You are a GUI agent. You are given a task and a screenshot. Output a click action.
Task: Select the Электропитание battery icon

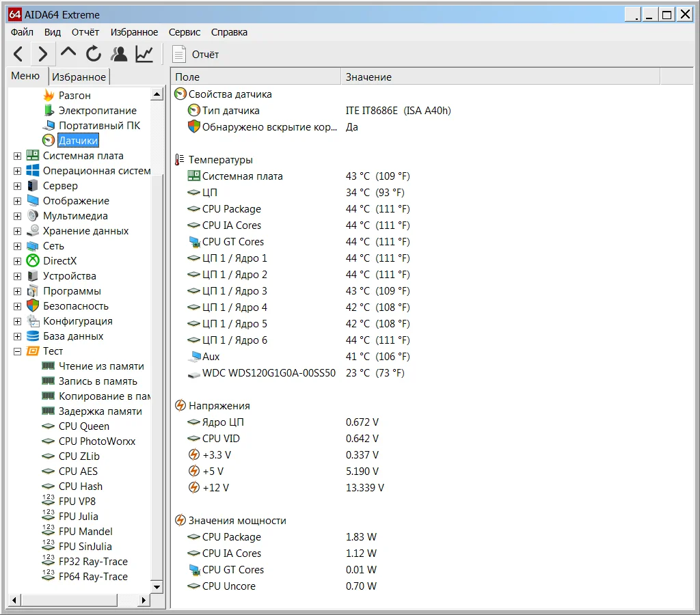point(49,110)
